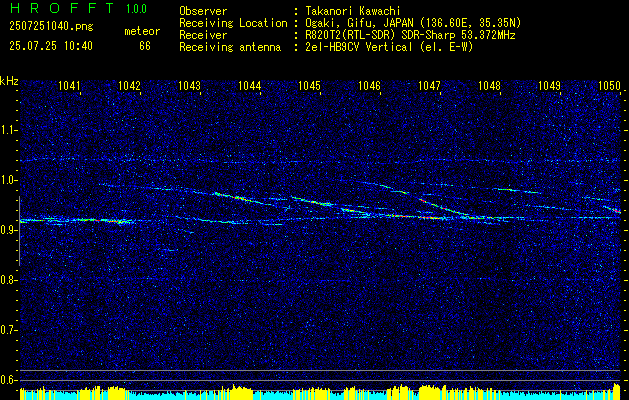
Task: Click the 1044 time axis label
Action: pyautogui.click(x=250, y=85)
